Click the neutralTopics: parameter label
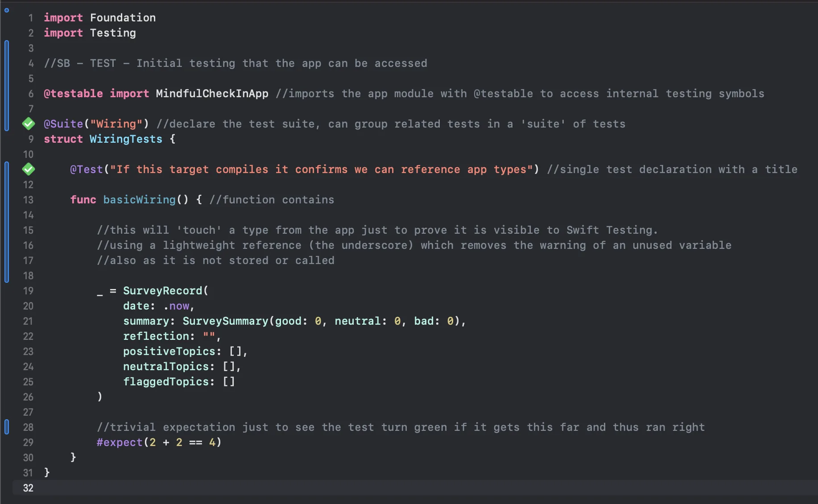 point(169,367)
